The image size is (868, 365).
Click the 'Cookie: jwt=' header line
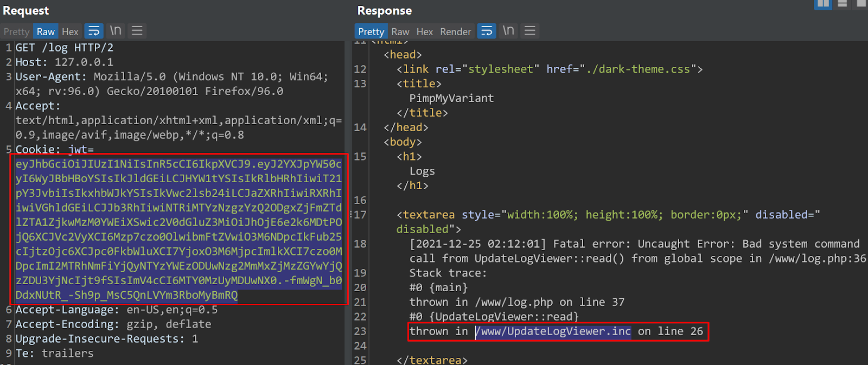tap(54, 149)
